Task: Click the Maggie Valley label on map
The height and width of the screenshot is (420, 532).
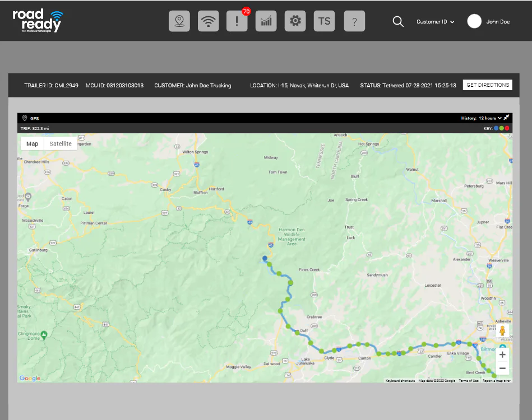Action: [238, 367]
